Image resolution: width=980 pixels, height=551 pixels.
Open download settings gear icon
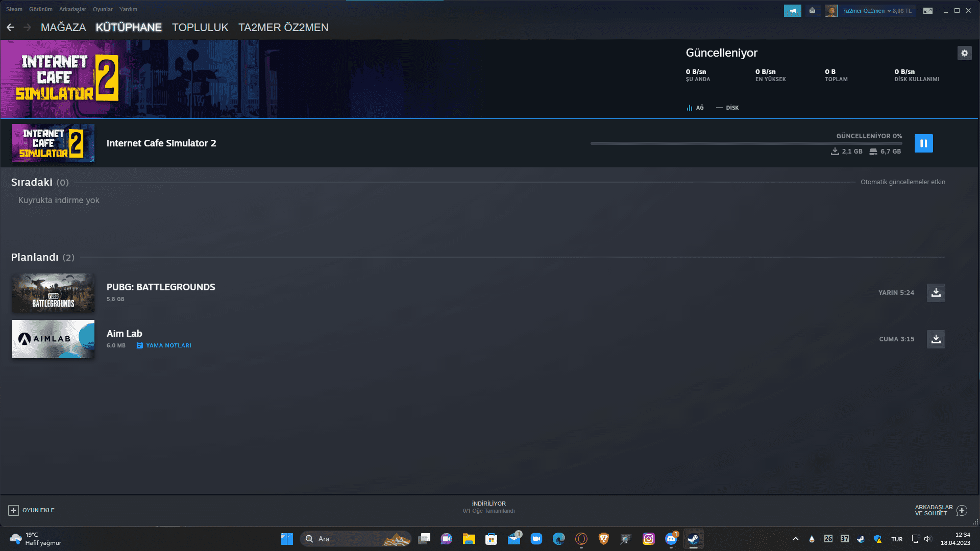[x=964, y=53]
